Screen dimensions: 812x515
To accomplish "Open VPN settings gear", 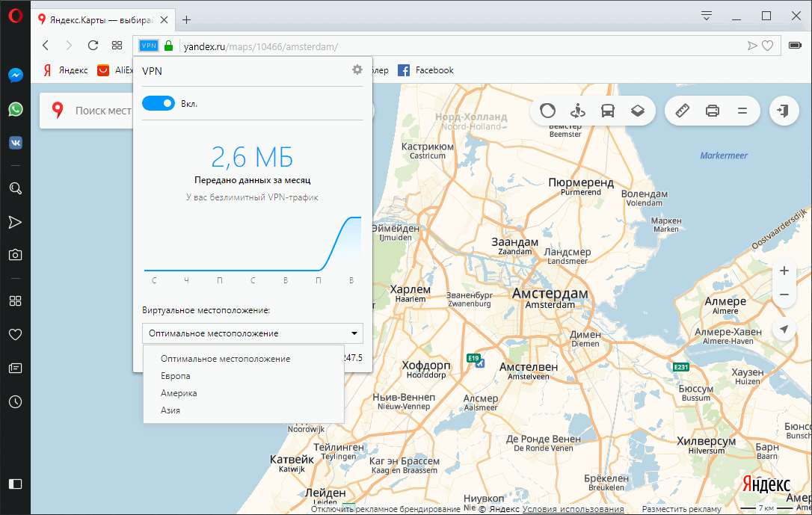I will click(x=357, y=70).
